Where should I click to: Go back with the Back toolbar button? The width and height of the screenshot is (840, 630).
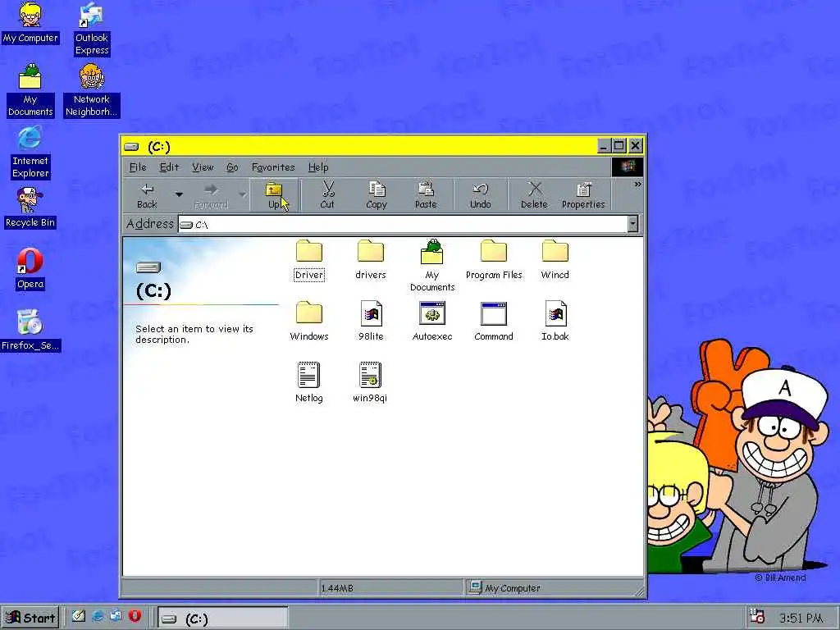[147, 195]
